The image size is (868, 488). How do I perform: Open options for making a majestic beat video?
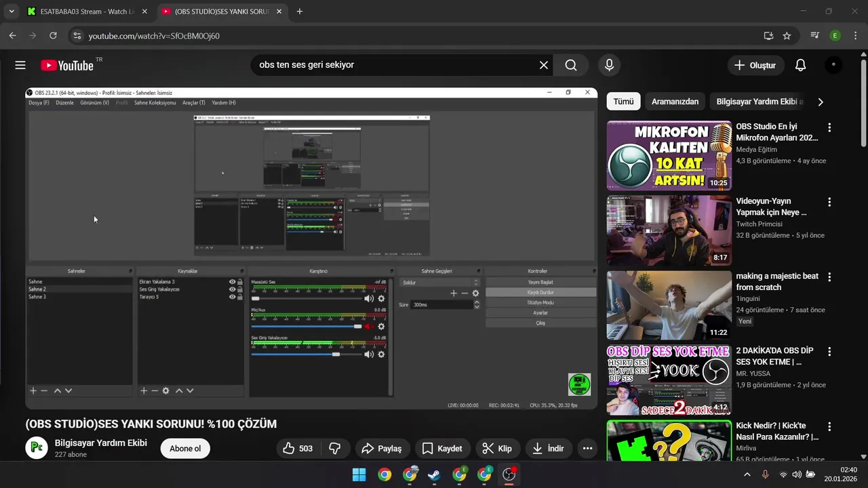click(829, 277)
